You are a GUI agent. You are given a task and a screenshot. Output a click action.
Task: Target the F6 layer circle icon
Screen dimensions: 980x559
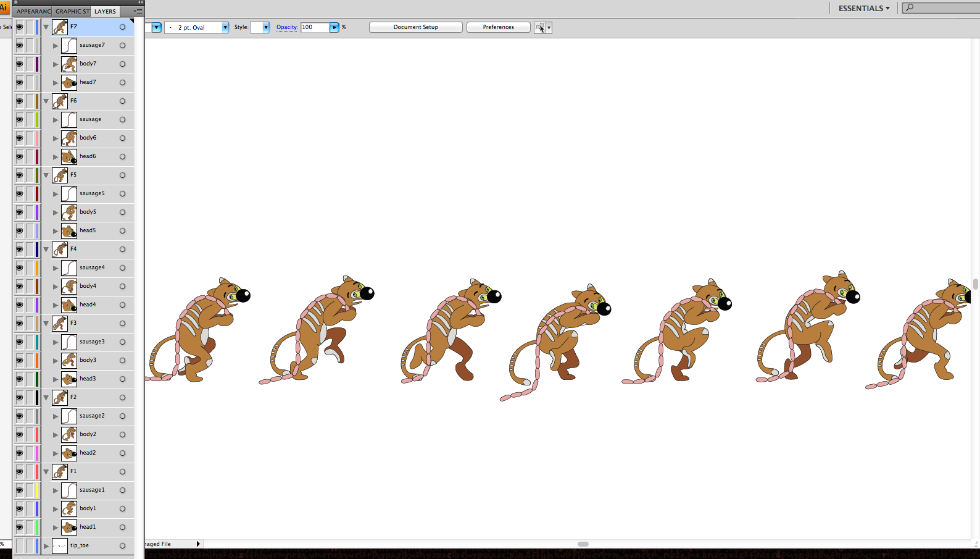(123, 101)
